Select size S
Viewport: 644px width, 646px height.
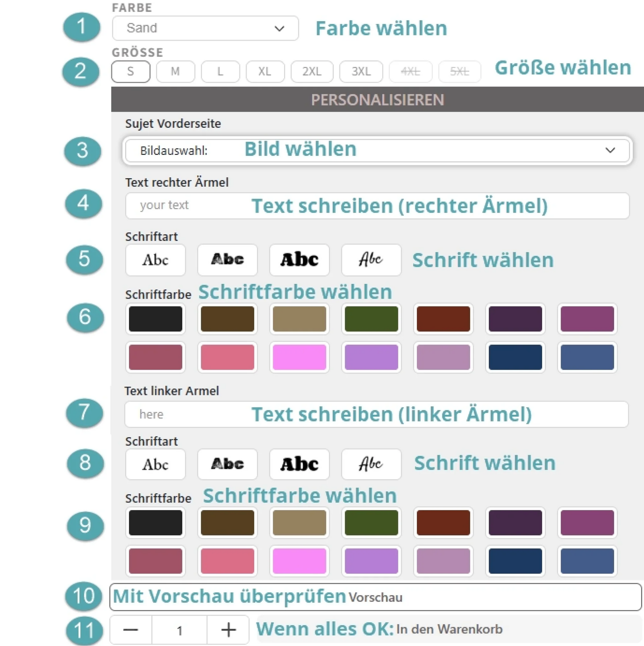coord(130,71)
